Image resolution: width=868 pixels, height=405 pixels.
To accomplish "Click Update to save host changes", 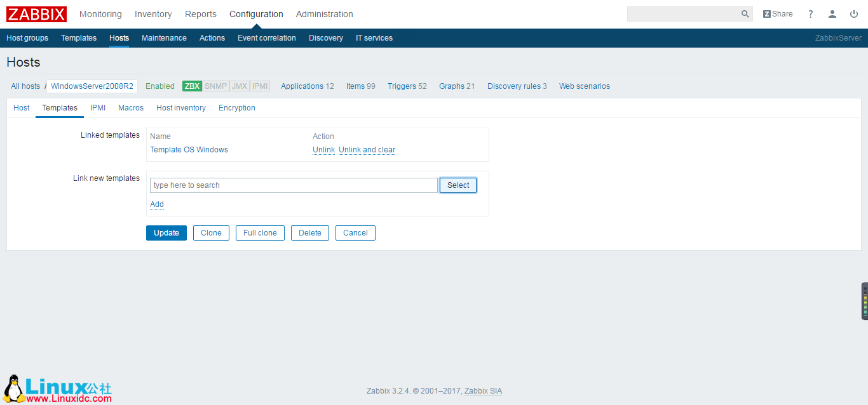I will click(166, 233).
